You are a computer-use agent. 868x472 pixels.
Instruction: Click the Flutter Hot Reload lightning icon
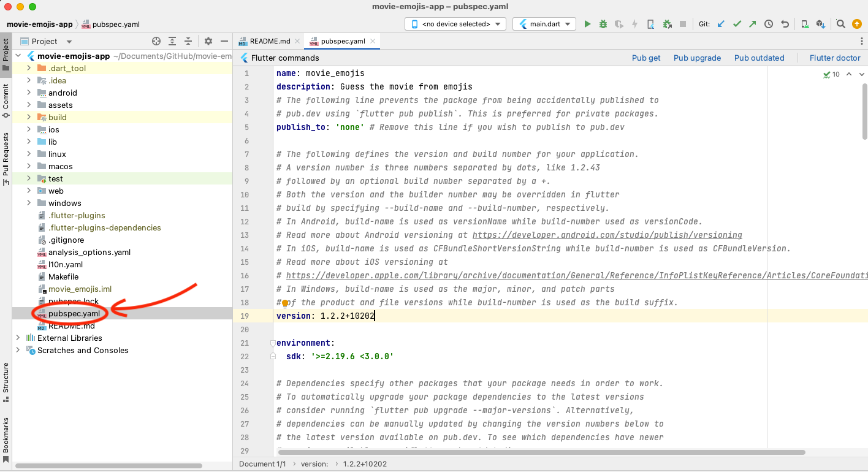point(634,24)
